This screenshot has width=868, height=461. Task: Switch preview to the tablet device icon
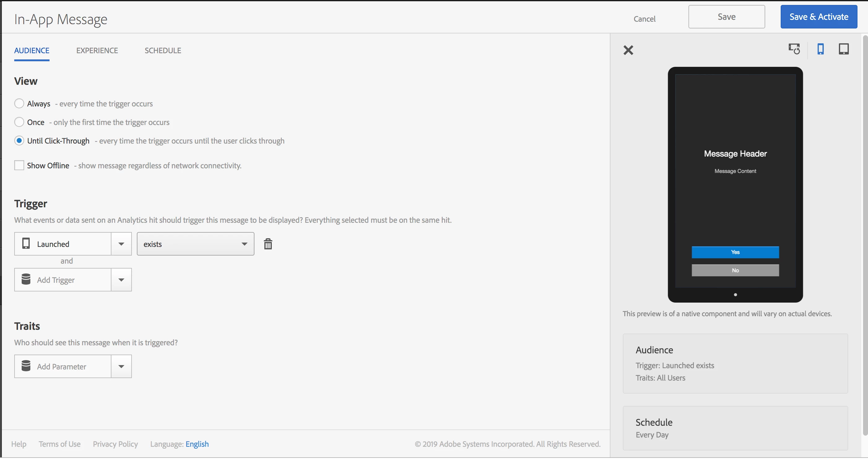(x=844, y=50)
